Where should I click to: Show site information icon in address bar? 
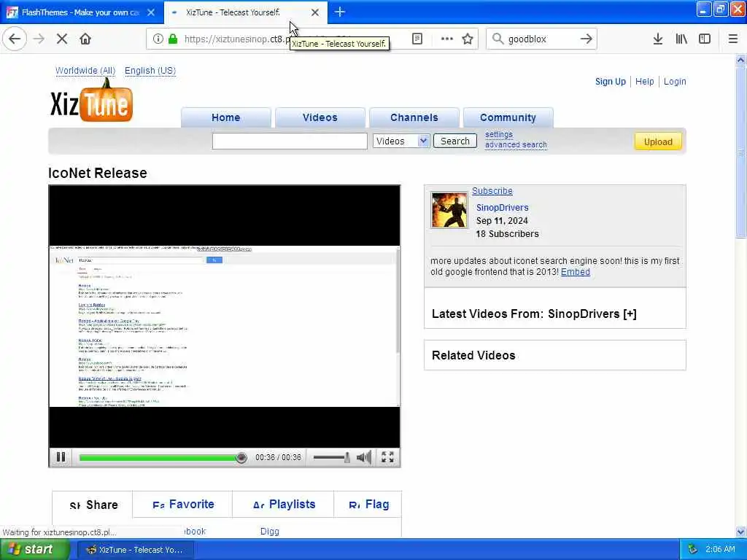click(x=158, y=39)
